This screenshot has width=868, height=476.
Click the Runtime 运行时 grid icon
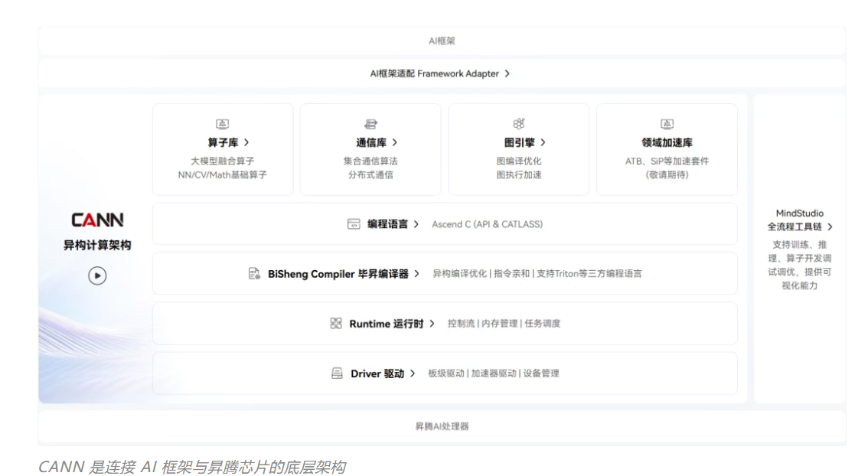[336, 323]
